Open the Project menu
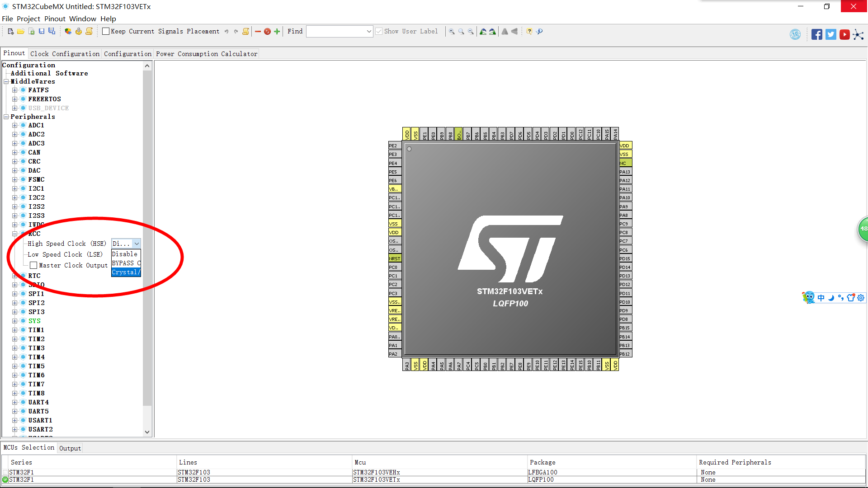 pos(28,19)
